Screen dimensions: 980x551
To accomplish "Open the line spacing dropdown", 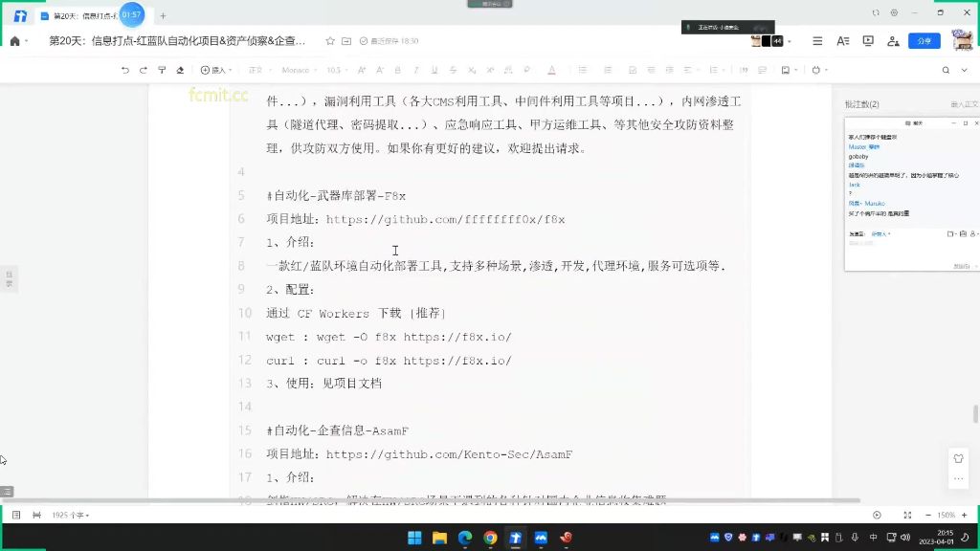I will (x=716, y=70).
